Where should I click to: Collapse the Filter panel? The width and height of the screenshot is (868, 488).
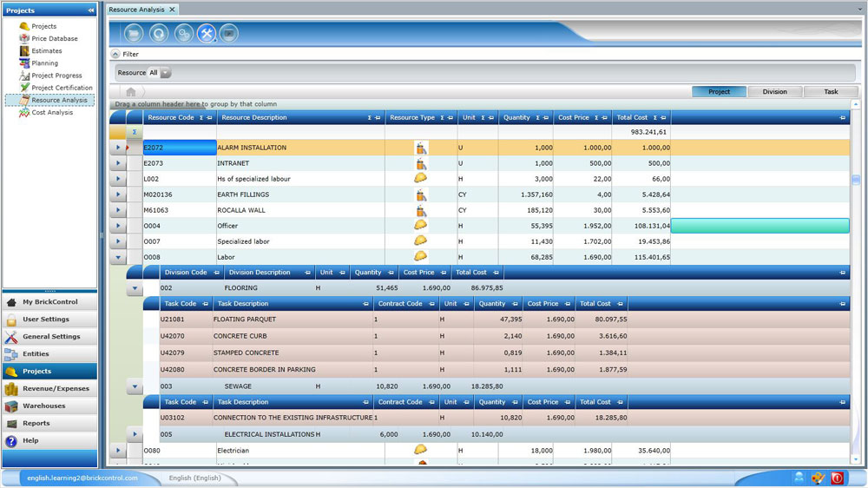(115, 54)
